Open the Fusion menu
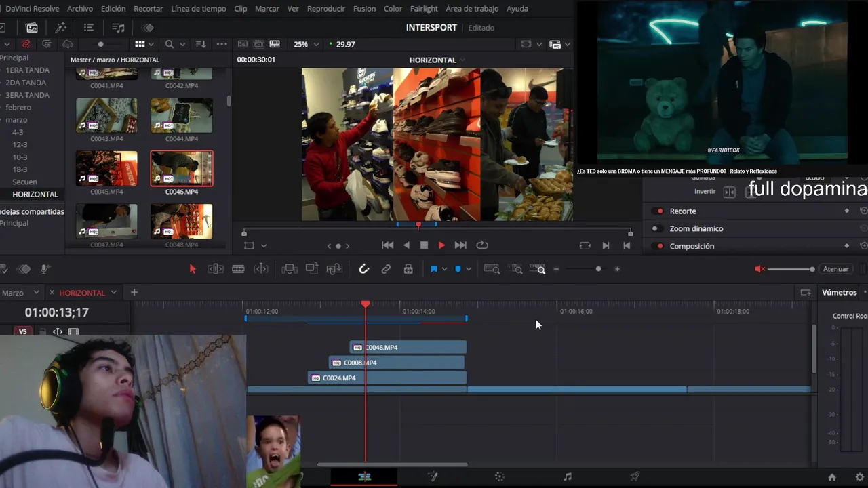This screenshot has height=488, width=868. pyautogui.click(x=364, y=9)
